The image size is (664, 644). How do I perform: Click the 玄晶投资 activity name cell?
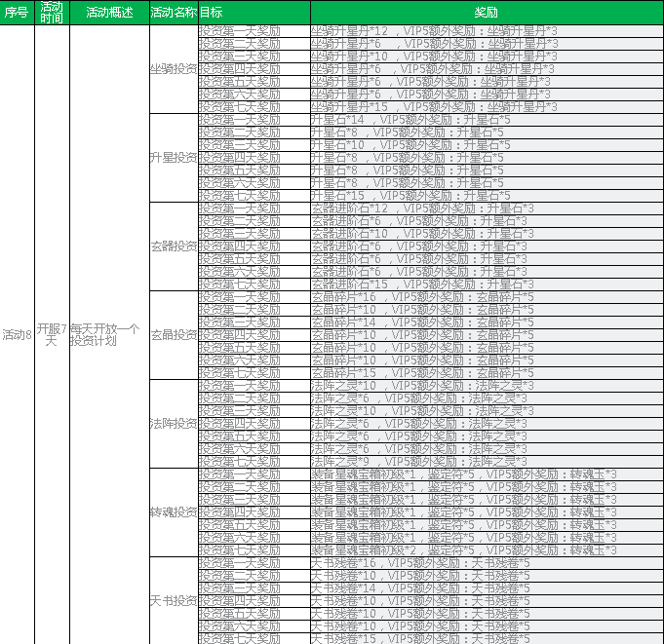tap(174, 335)
